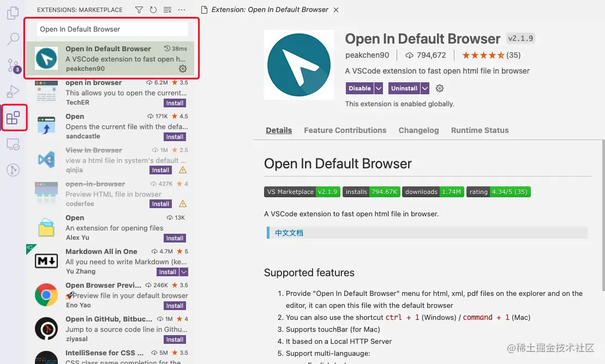Install open-in-browser by coderfee

tap(160, 204)
